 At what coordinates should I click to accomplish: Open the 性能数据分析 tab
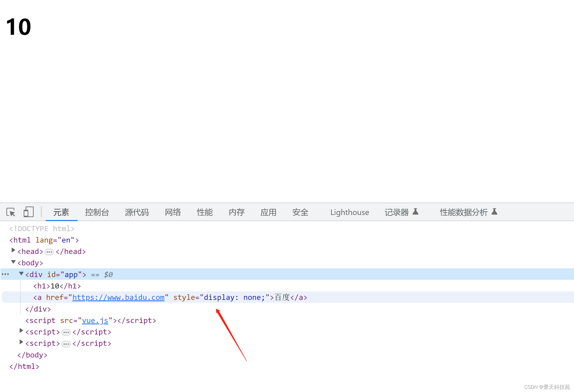(464, 212)
